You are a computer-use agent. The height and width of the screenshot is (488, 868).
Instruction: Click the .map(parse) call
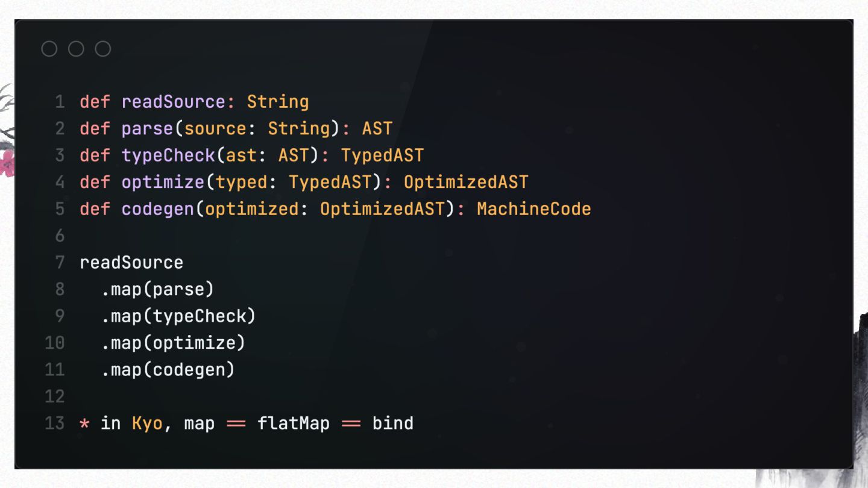coord(157,289)
